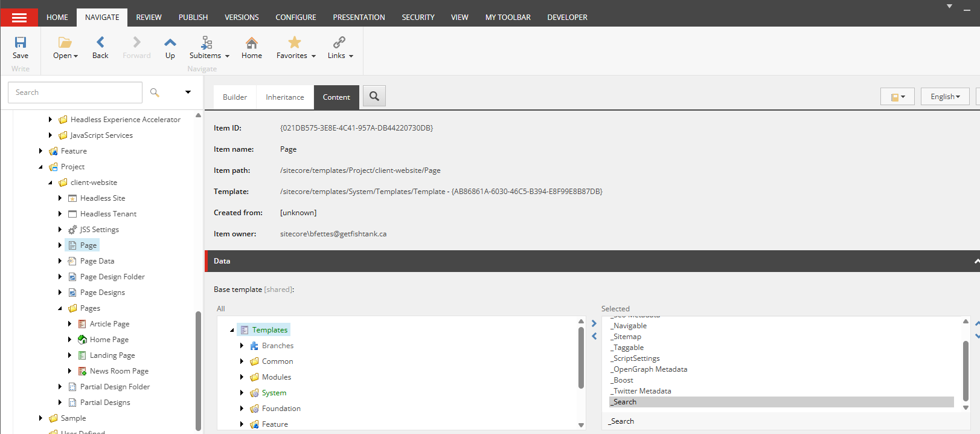The image size is (980, 434).
Task: Collapse the client-website folder
Action: (50, 183)
